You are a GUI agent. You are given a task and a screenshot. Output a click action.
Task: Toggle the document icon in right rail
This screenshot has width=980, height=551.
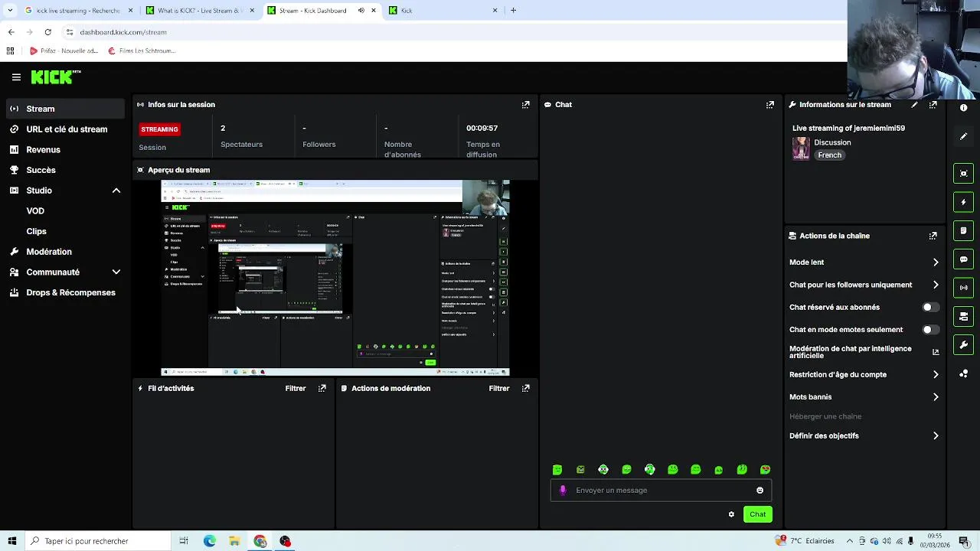click(x=963, y=230)
